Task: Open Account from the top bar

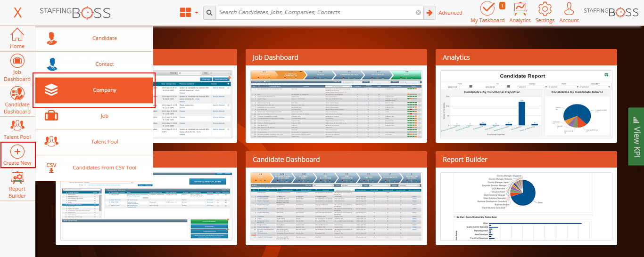Action: tap(569, 13)
